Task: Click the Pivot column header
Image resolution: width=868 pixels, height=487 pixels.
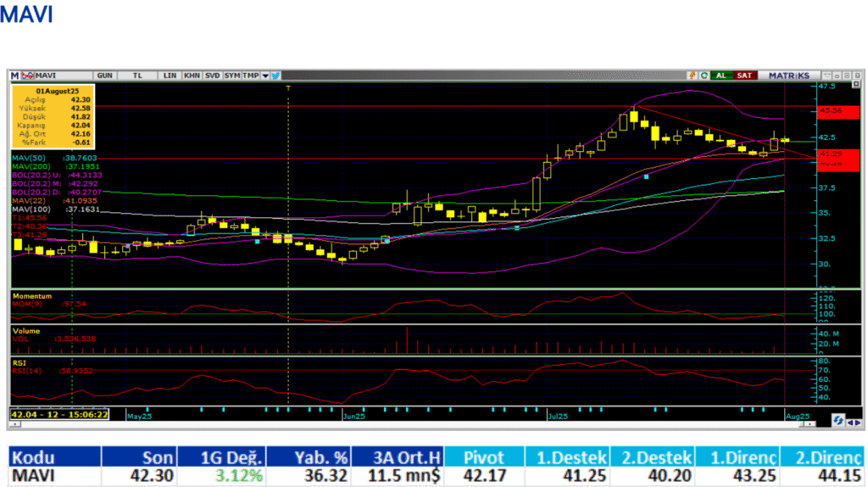Action: pos(484,457)
